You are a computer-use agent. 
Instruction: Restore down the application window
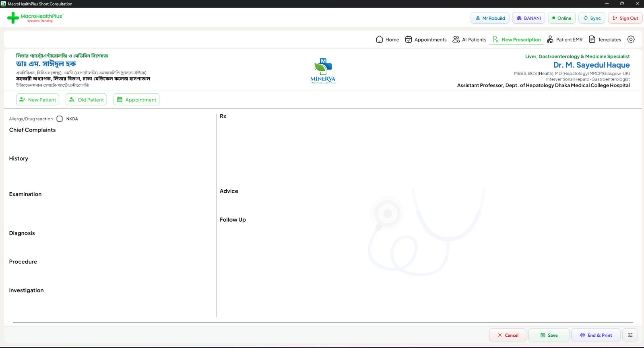click(622, 4)
